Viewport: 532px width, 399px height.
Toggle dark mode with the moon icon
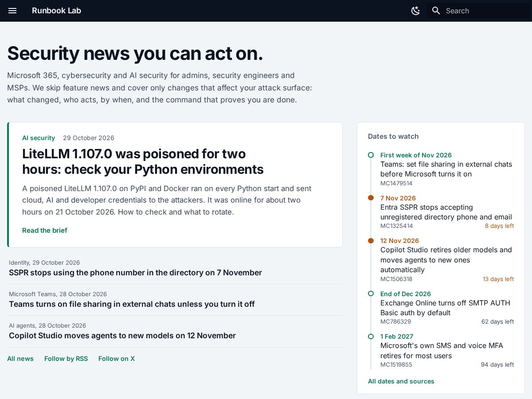415,11
